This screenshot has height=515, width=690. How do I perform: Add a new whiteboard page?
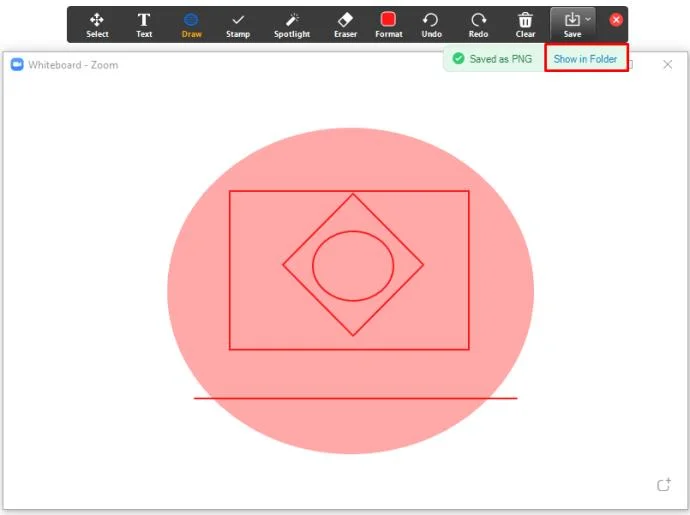664,485
